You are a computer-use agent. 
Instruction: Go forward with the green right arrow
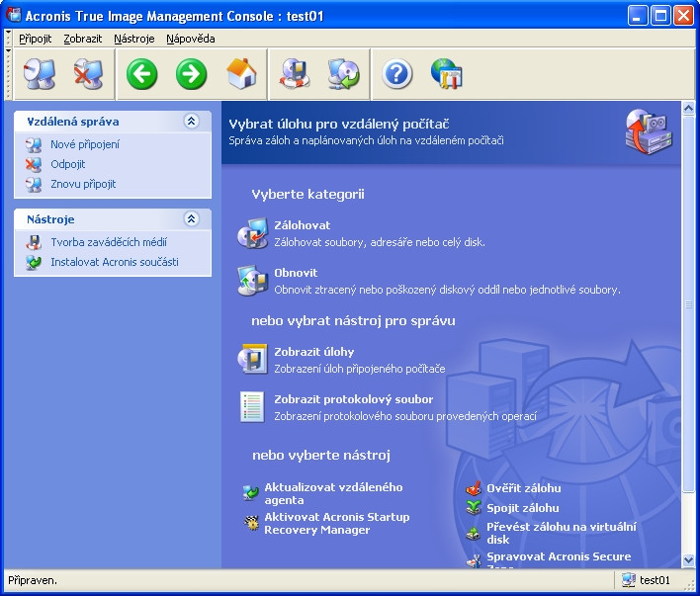click(x=191, y=74)
